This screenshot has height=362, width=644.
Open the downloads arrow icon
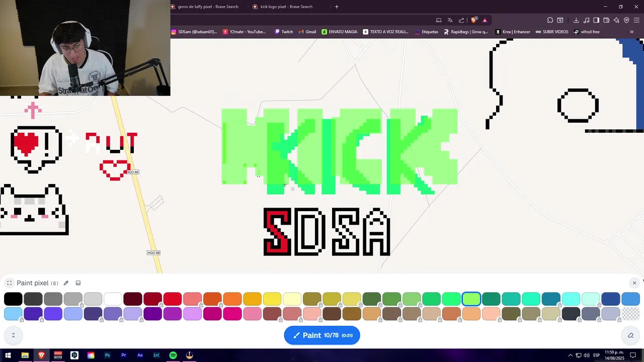click(x=576, y=20)
